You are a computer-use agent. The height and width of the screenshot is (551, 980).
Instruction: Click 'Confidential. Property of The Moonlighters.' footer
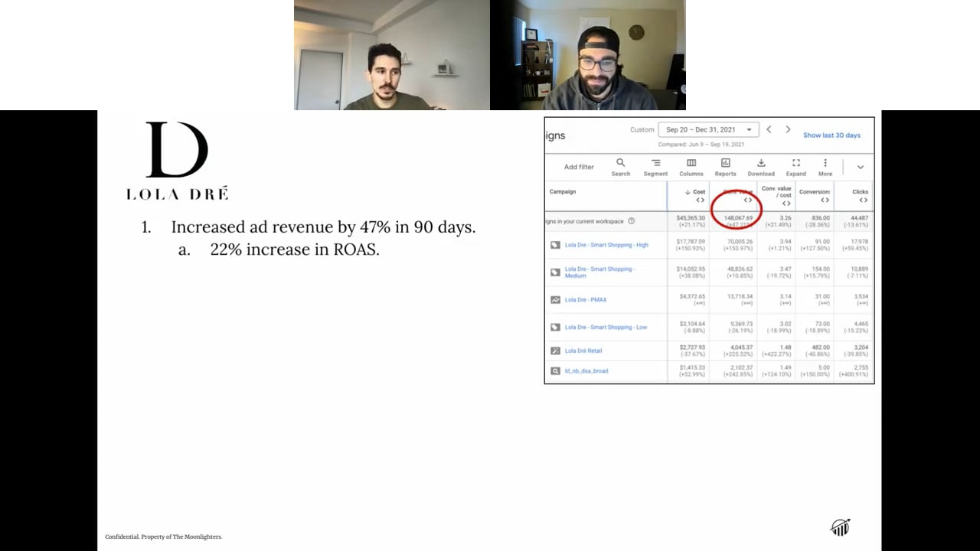click(x=163, y=537)
